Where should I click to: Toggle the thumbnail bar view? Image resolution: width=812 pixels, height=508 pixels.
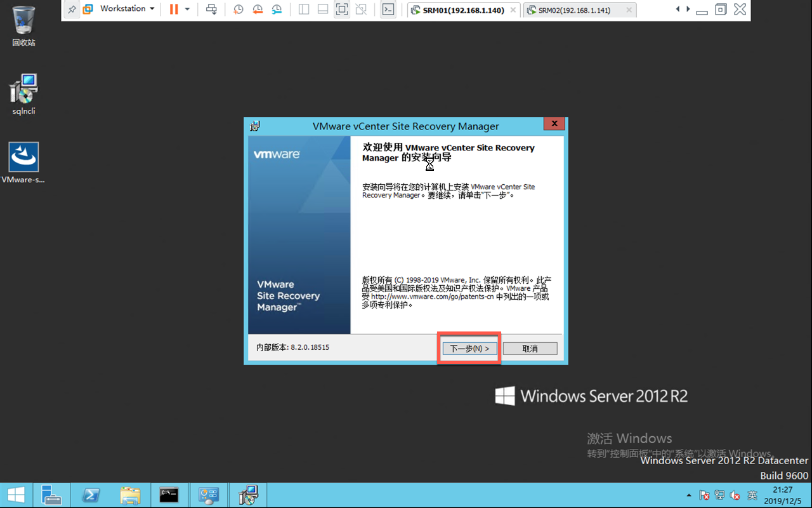pos(322,10)
